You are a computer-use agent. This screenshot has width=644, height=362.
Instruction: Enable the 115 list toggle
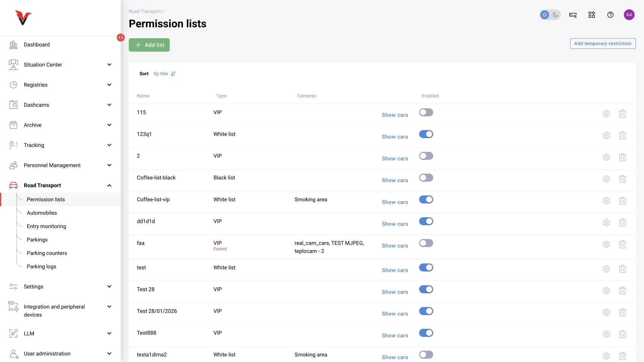[x=426, y=112]
